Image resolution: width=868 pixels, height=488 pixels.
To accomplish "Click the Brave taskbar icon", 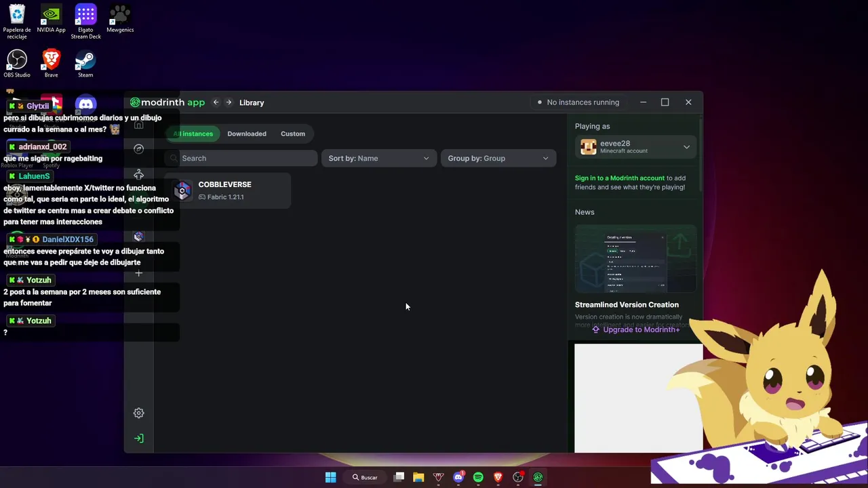I will click(x=498, y=477).
